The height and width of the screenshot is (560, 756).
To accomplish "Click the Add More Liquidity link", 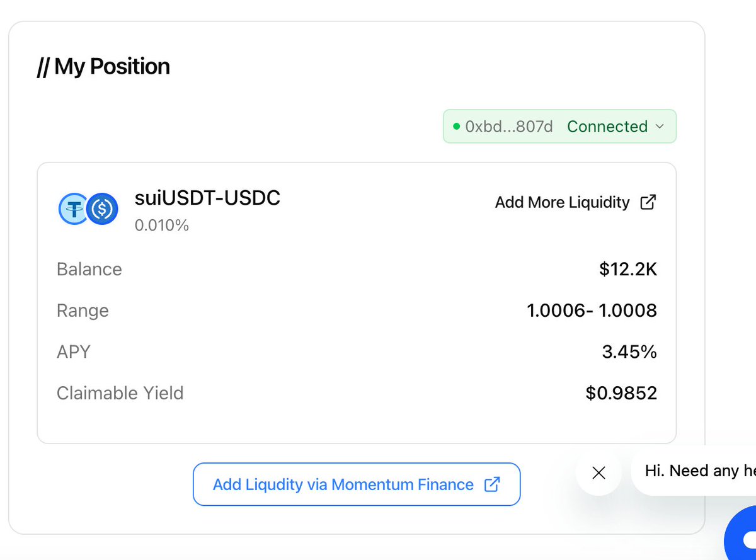I will [562, 202].
